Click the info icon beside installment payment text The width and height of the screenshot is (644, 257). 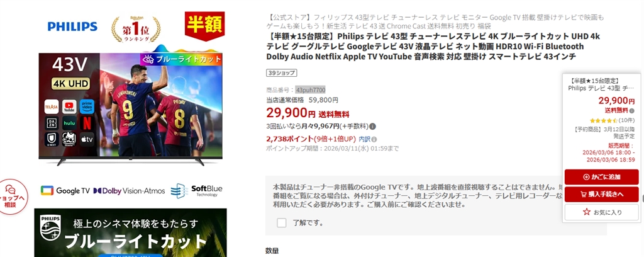coord(372,127)
